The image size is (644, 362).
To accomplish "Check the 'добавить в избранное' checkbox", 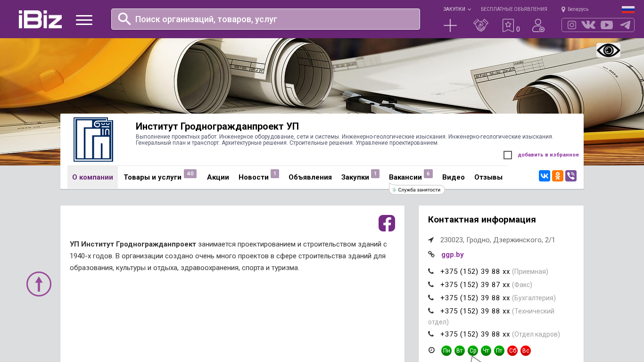I will (x=508, y=155).
